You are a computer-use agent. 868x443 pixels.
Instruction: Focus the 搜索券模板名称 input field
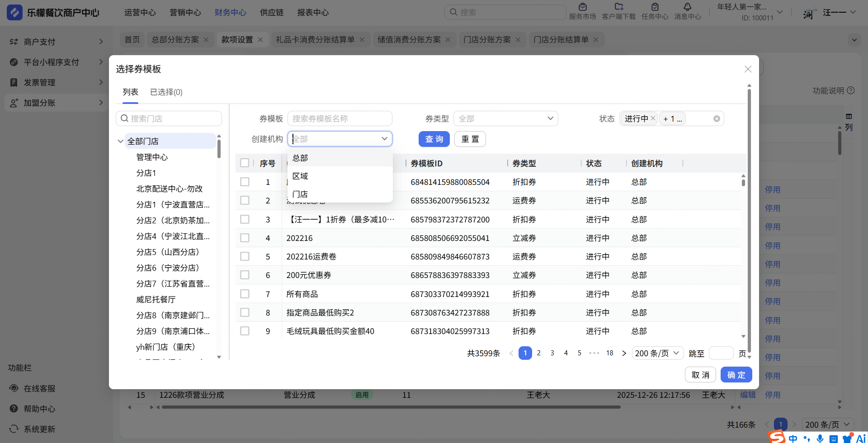tap(340, 119)
